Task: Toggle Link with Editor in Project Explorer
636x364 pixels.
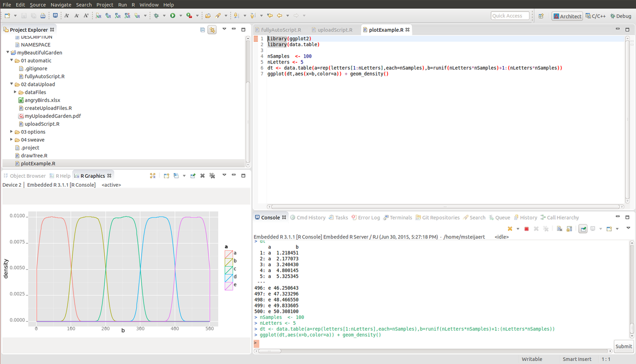Action: [x=212, y=30]
